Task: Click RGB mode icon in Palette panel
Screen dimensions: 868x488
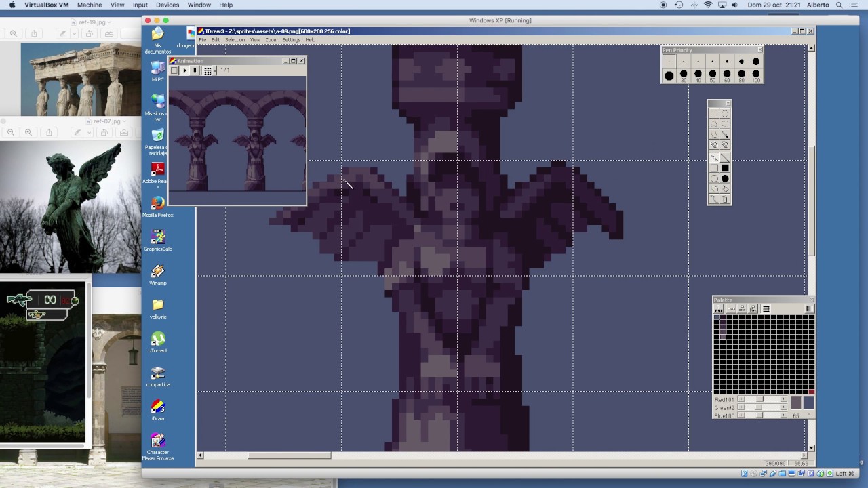Action: pyautogui.click(x=719, y=309)
